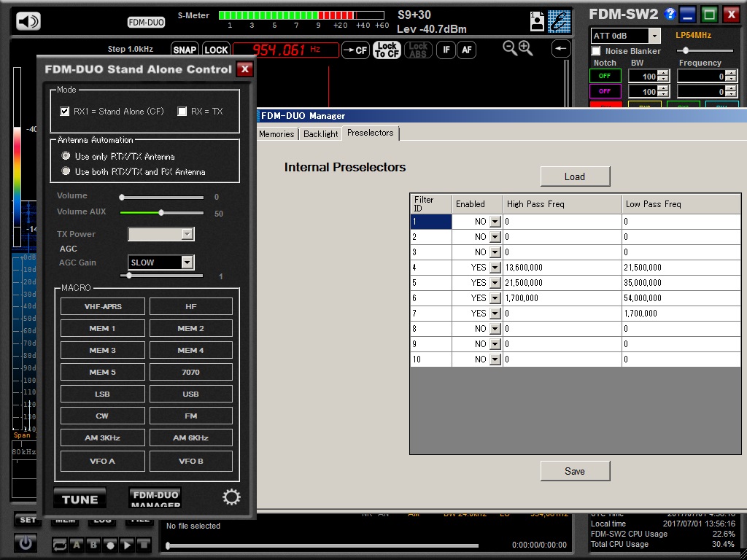
Task: Close the Stand Alone Control panel
Action: 245,69
